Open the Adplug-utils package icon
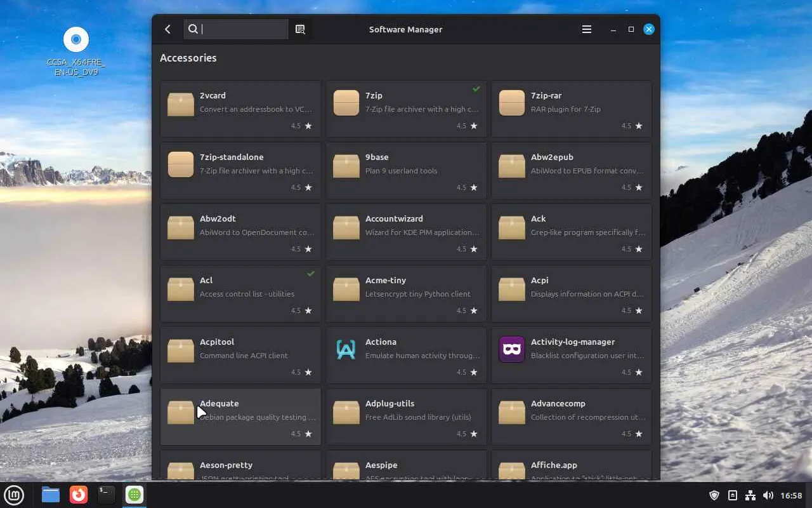The width and height of the screenshot is (812, 508). pos(346,411)
